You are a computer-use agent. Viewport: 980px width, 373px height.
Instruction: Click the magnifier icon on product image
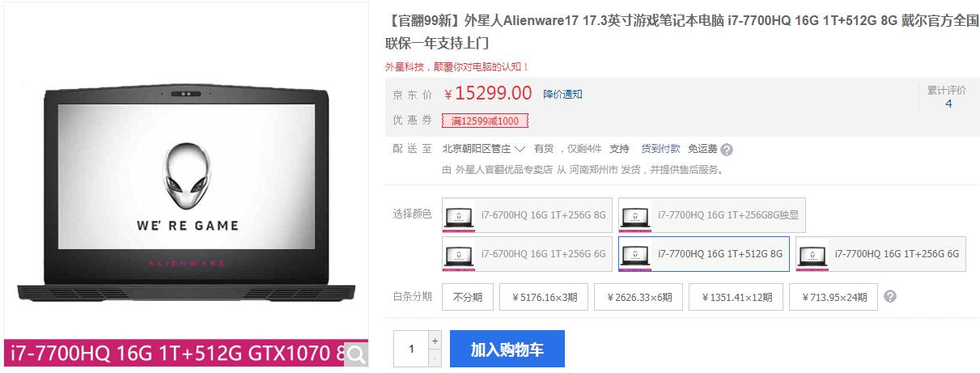point(356,354)
